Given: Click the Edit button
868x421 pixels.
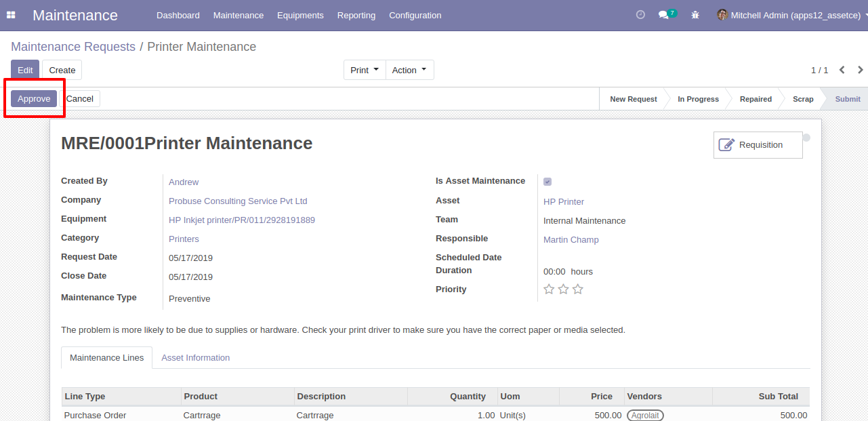Looking at the screenshot, I should tap(25, 70).
